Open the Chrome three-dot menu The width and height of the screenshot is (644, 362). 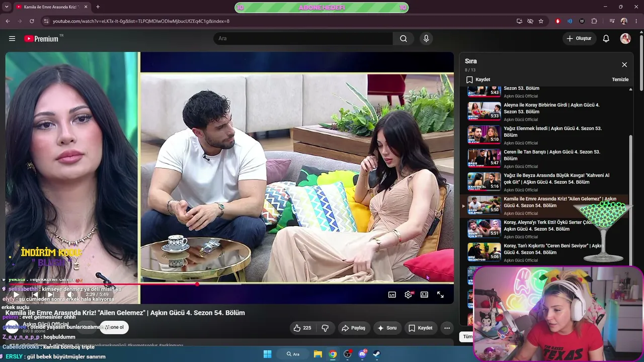click(x=636, y=21)
